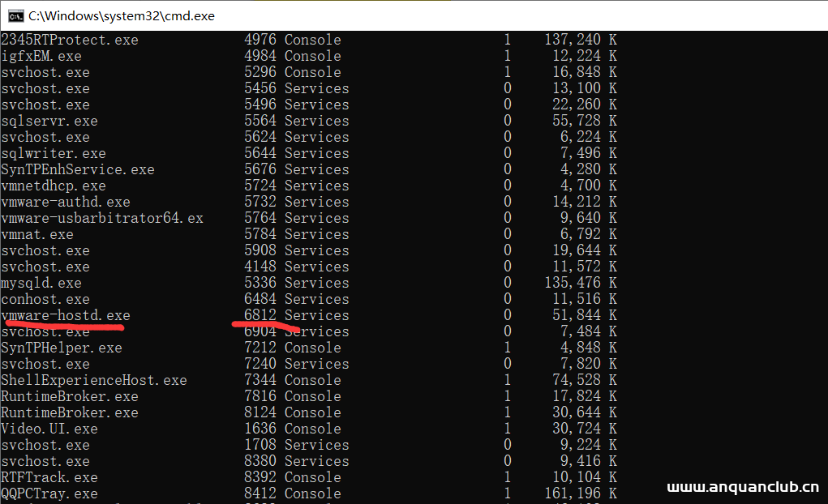Click the sqlservr.exe process entry
This screenshot has height=504, width=828.
point(49,121)
